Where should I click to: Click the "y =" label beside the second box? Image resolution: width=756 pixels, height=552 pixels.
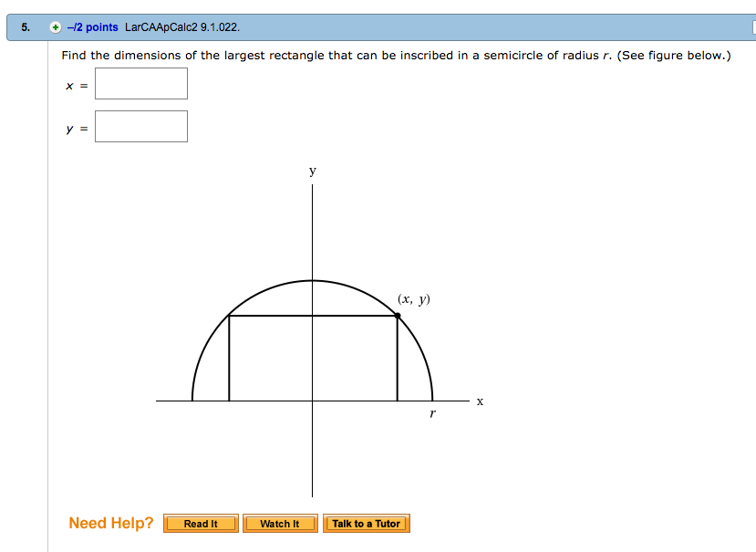coord(76,129)
